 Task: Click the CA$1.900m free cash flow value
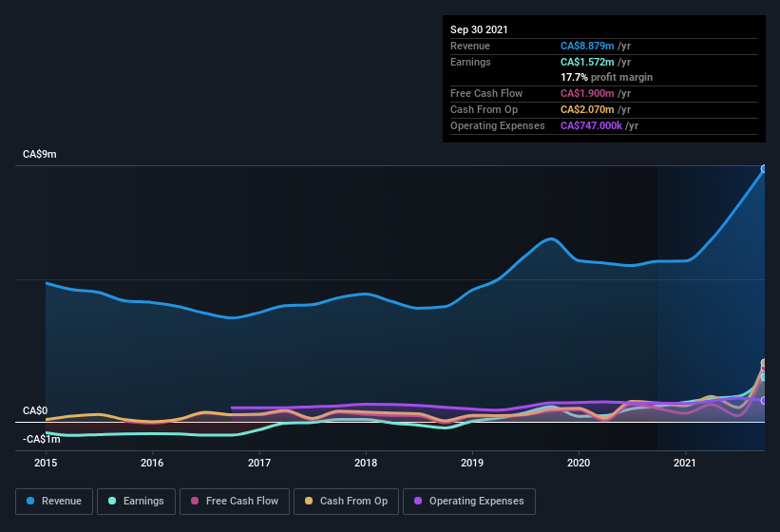pyautogui.click(x=587, y=93)
